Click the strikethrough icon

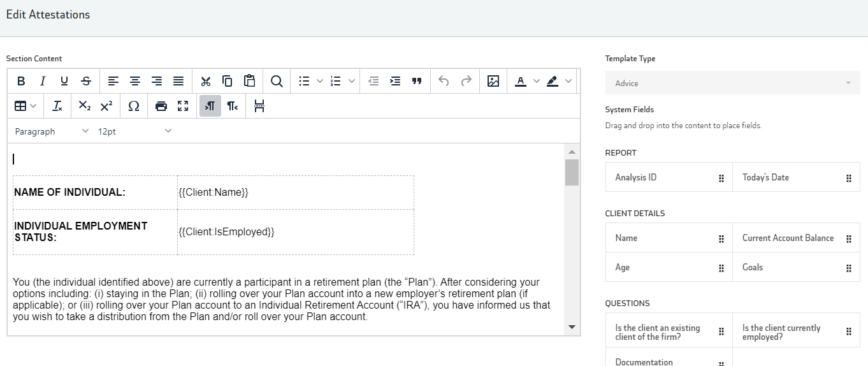pyautogui.click(x=86, y=81)
